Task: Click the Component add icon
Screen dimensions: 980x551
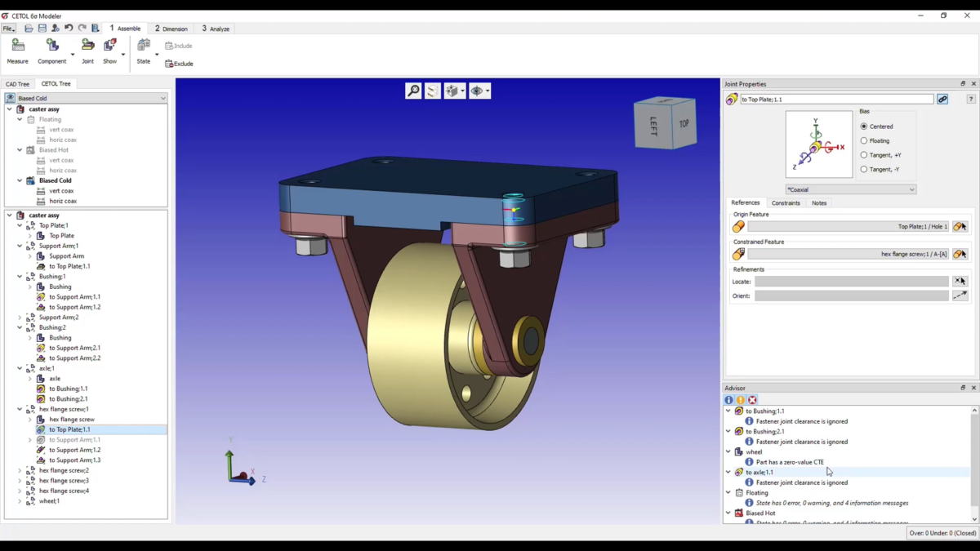Action: pyautogui.click(x=51, y=46)
